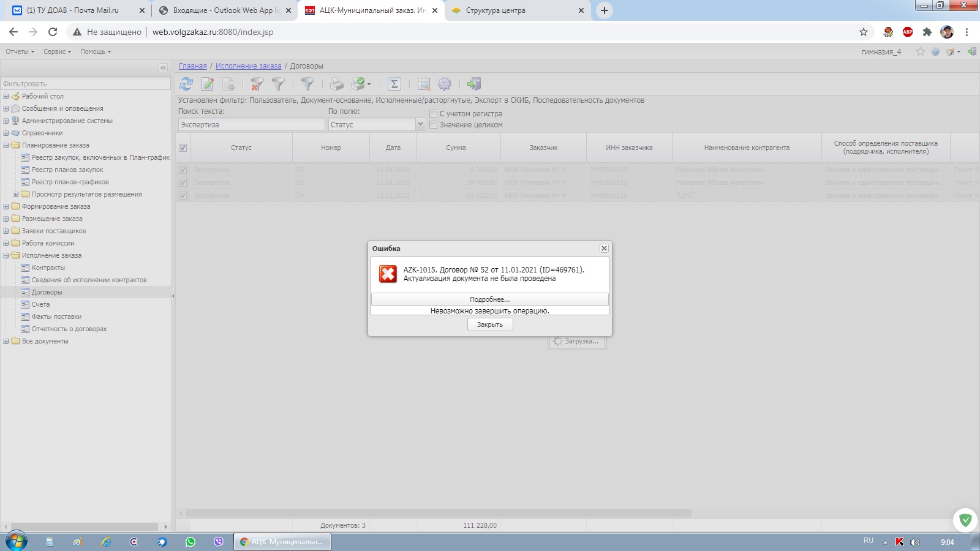Click the grid search magnifier icon
Image resolution: width=980 pixels, height=551 pixels.
[423, 84]
